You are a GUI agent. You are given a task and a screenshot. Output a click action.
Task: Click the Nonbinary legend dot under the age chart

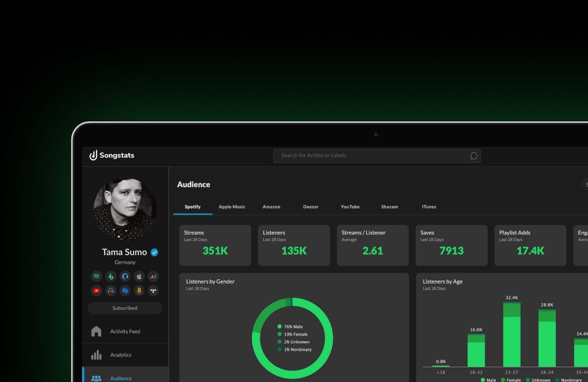[557, 380]
